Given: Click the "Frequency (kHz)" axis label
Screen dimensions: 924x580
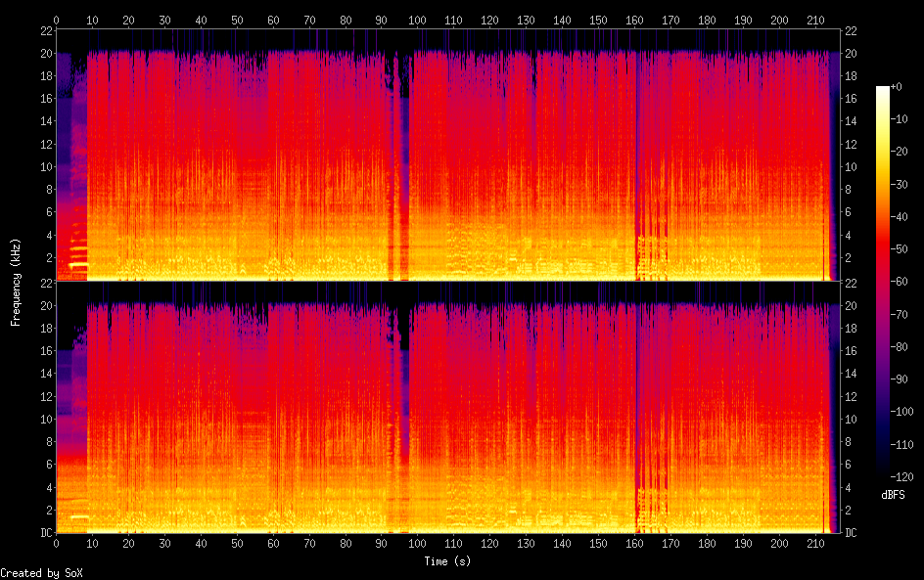Looking at the screenshot, I should click(16, 282).
